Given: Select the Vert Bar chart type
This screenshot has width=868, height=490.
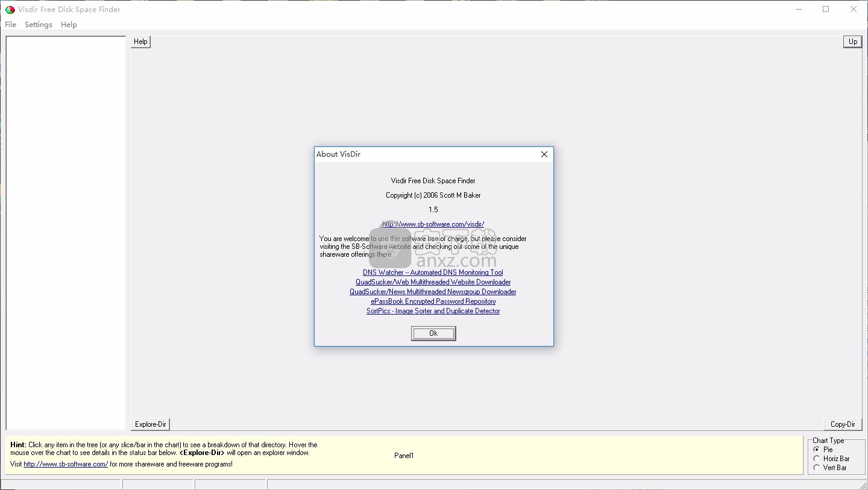Looking at the screenshot, I should (x=830, y=468).
